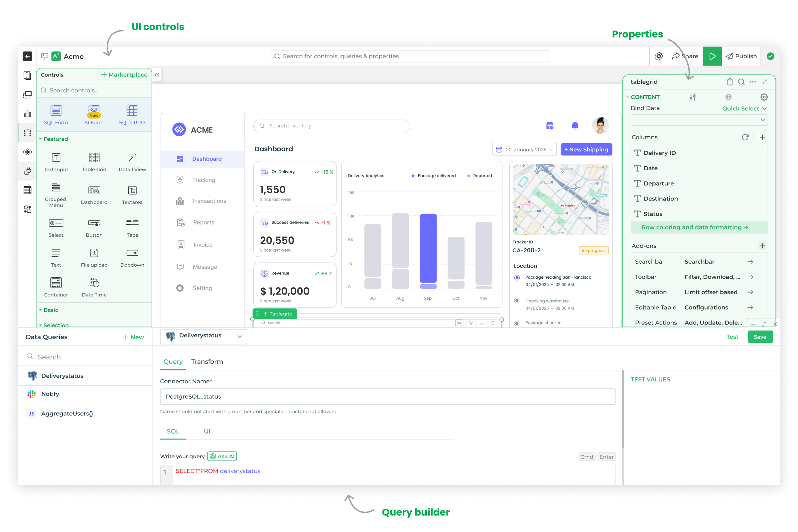Click the Save button
The image size is (798, 532).
pos(760,337)
